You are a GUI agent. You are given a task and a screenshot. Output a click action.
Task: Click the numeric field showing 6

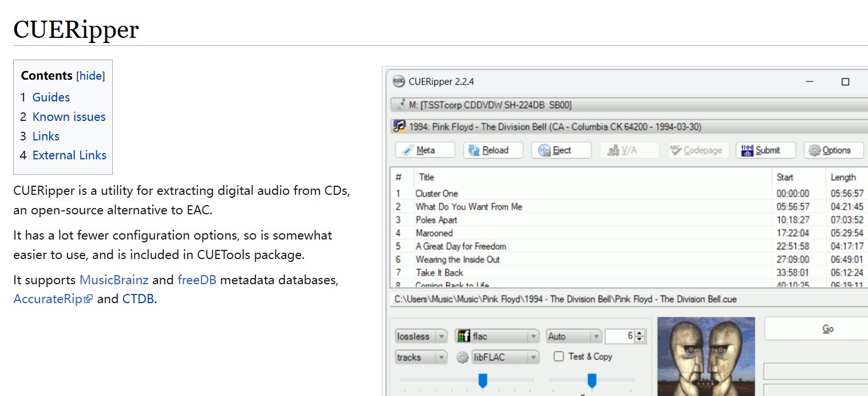pos(620,336)
